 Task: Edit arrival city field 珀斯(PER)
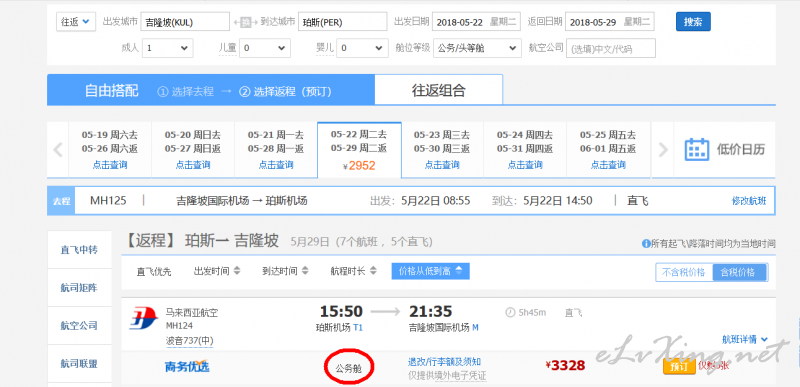point(342,22)
